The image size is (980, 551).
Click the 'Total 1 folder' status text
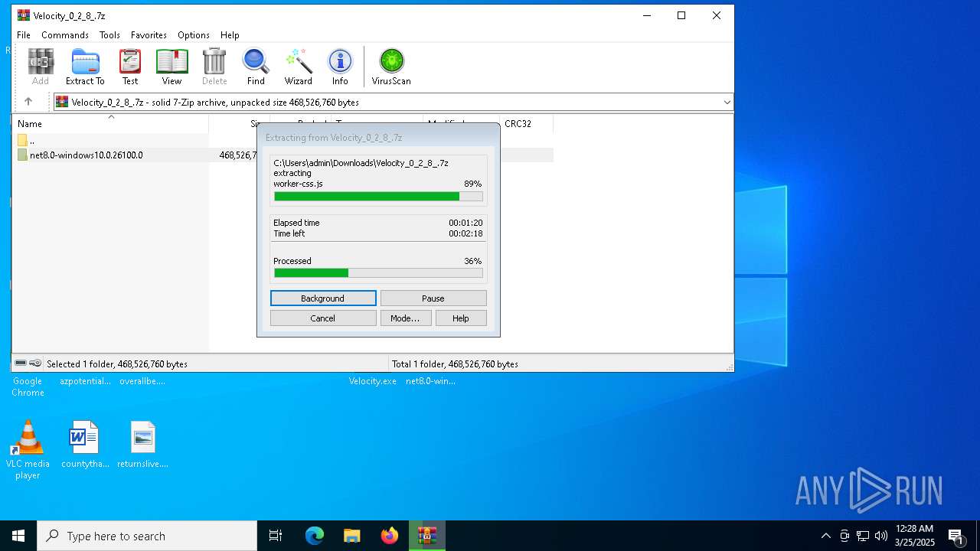tap(455, 364)
